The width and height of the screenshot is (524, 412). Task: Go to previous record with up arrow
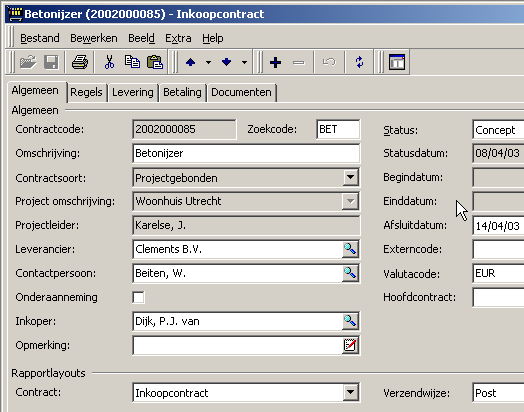(190, 62)
